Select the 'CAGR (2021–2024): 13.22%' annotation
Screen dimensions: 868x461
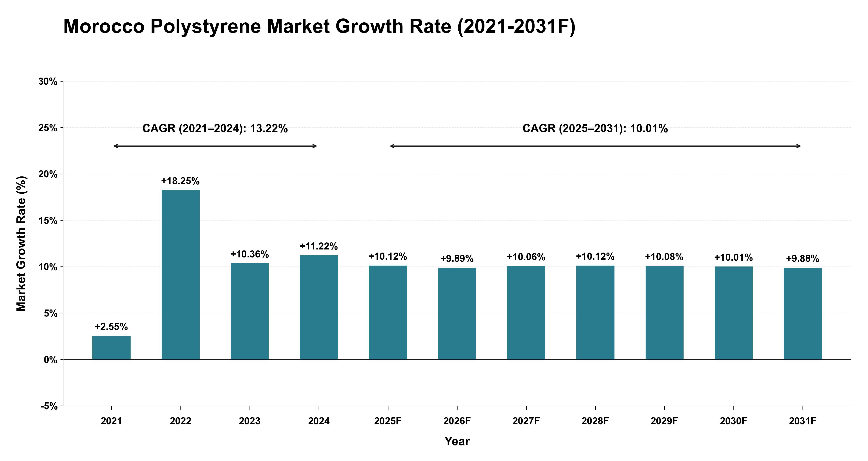tap(215, 128)
